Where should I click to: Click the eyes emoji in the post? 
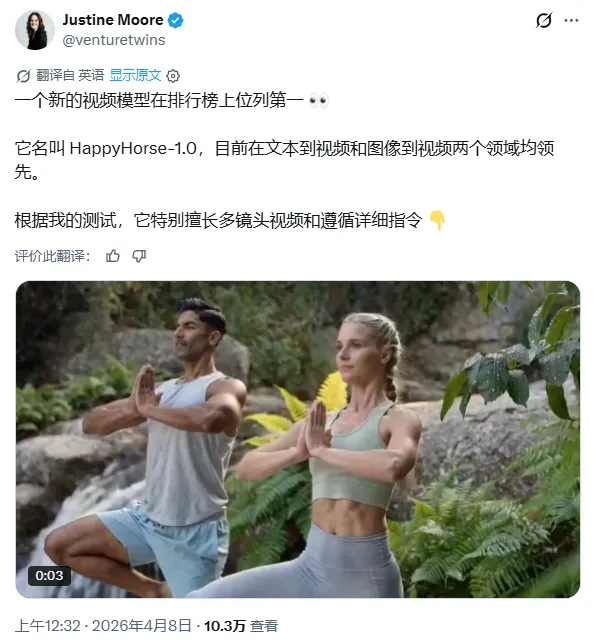click(x=319, y=100)
